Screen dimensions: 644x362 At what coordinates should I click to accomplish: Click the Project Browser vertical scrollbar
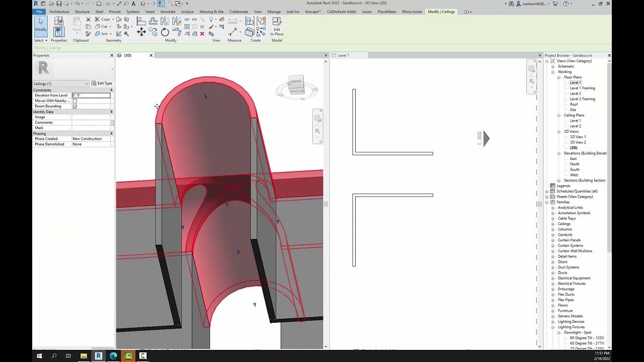coord(610,158)
